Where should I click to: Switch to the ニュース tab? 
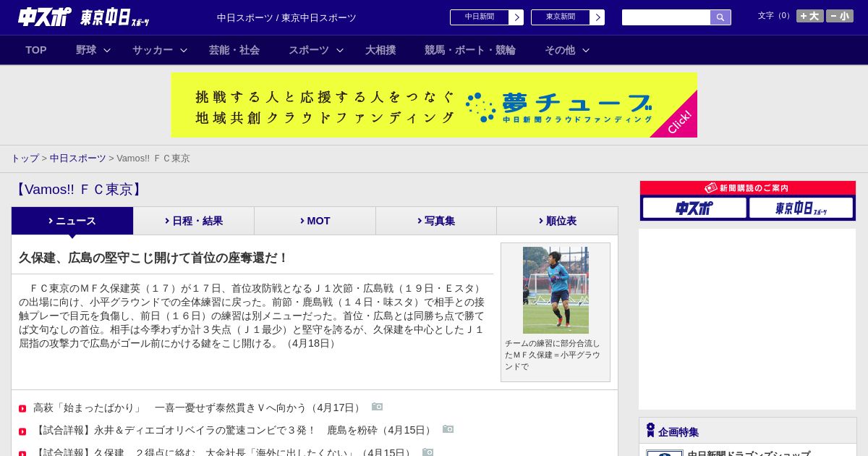coord(72,221)
